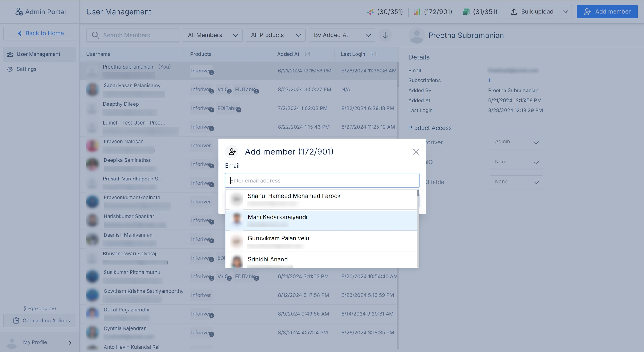Click the Inforiver license count icon (172/901)
This screenshot has height=352, width=644.
coord(417,12)
